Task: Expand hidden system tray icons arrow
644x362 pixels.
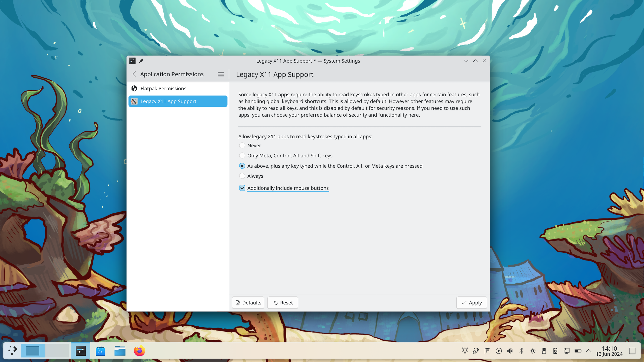Action: [x=589, y=351]
